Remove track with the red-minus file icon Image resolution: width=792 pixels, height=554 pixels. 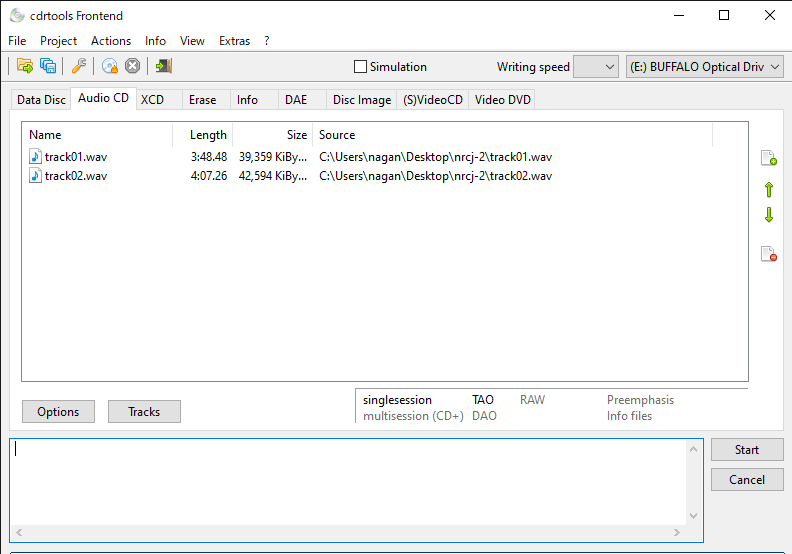(768, 254)
